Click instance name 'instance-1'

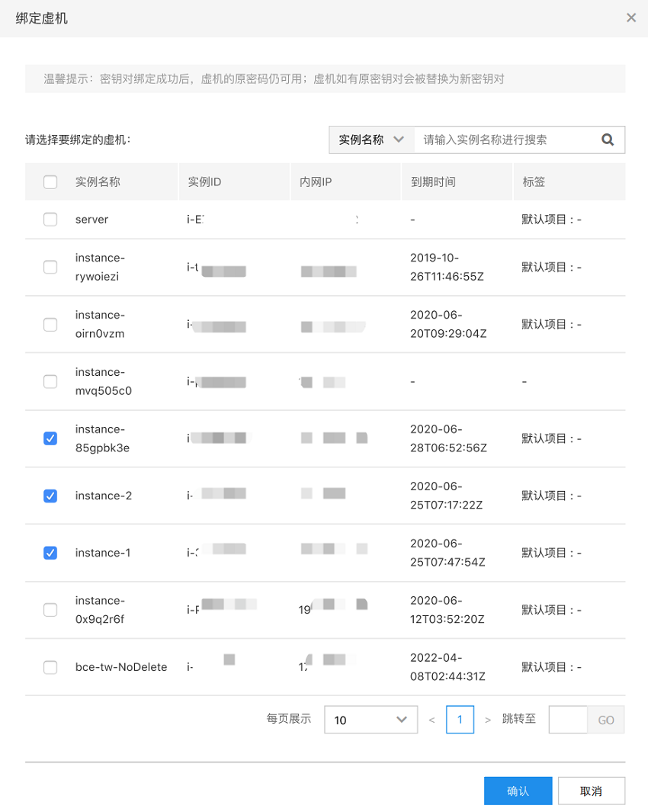click(x=103, y=553)
